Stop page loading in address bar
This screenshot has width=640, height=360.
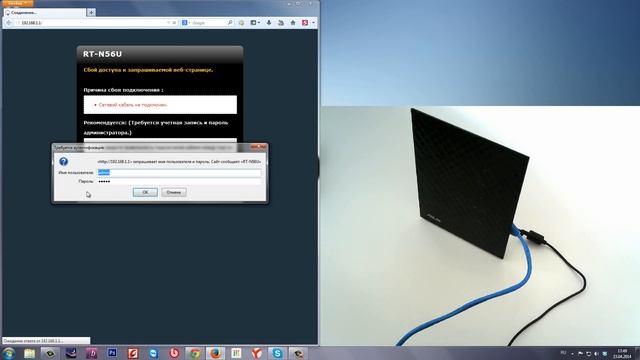click(x=174, y=23)
